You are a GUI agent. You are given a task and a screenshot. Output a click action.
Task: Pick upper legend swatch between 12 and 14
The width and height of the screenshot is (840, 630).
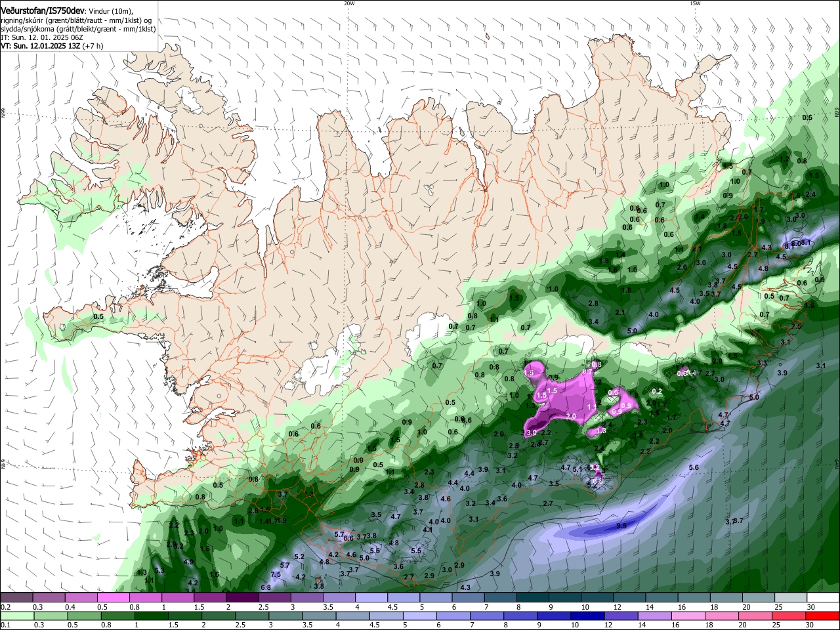pos(629,598)
